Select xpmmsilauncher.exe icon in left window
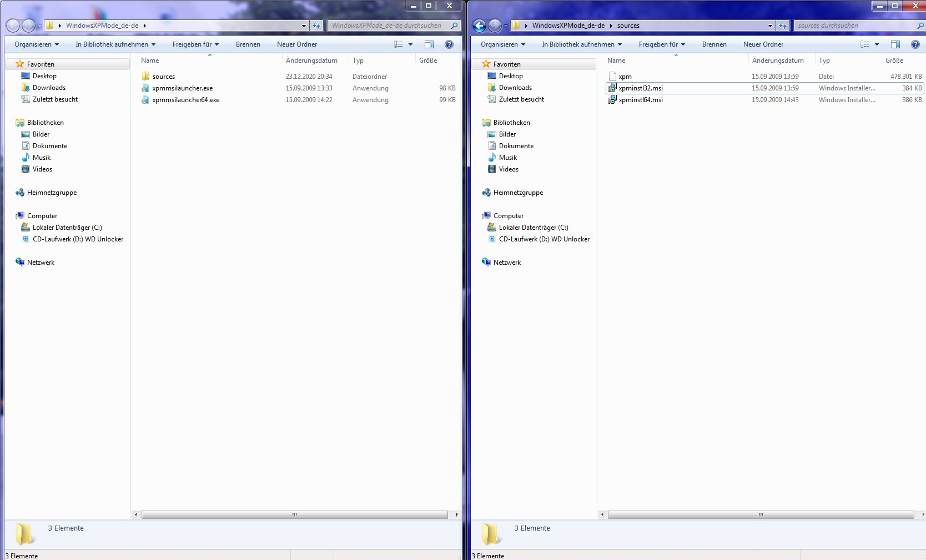This screenshot has height=560, width=926. point(145,88)
